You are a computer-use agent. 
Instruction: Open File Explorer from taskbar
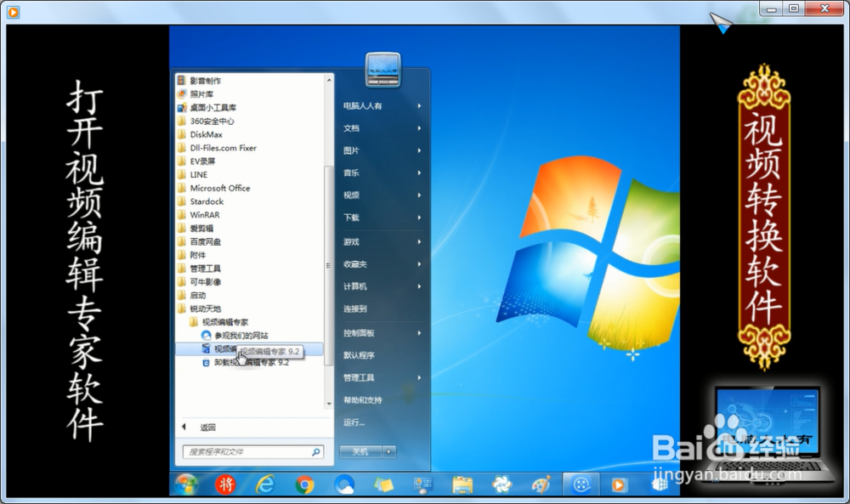click(x=462, y=484)
